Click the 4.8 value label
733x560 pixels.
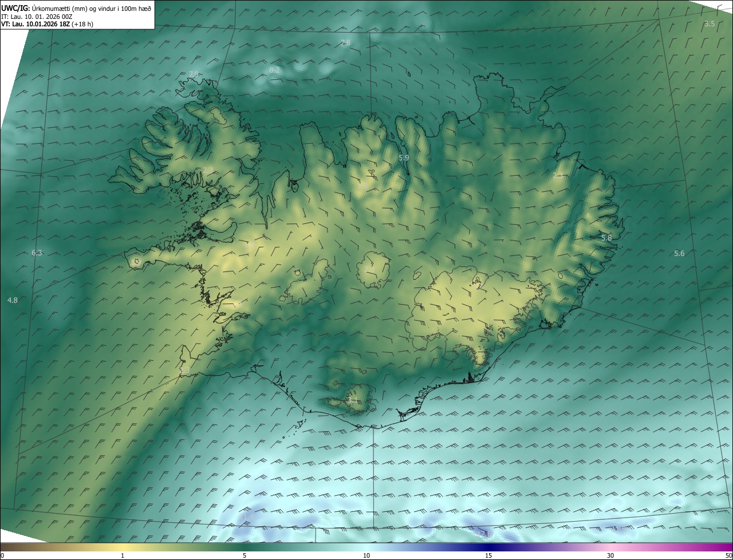[13, 300]
